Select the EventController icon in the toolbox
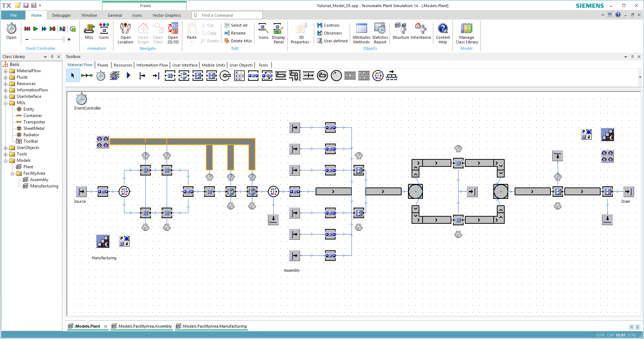 coord(100,75)
